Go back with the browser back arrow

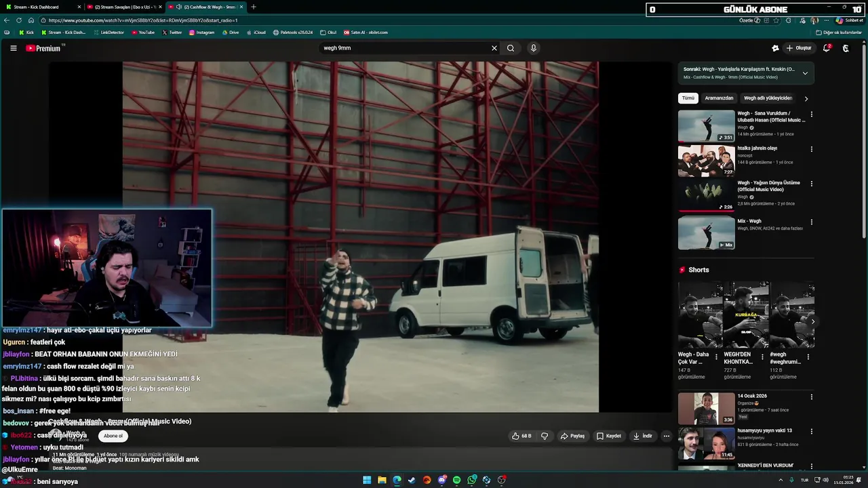coord(7,20)
